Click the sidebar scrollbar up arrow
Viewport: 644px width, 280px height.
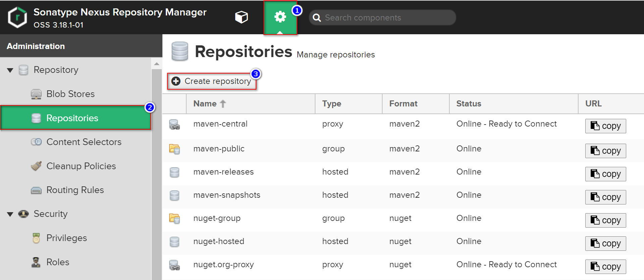(157, 64)
